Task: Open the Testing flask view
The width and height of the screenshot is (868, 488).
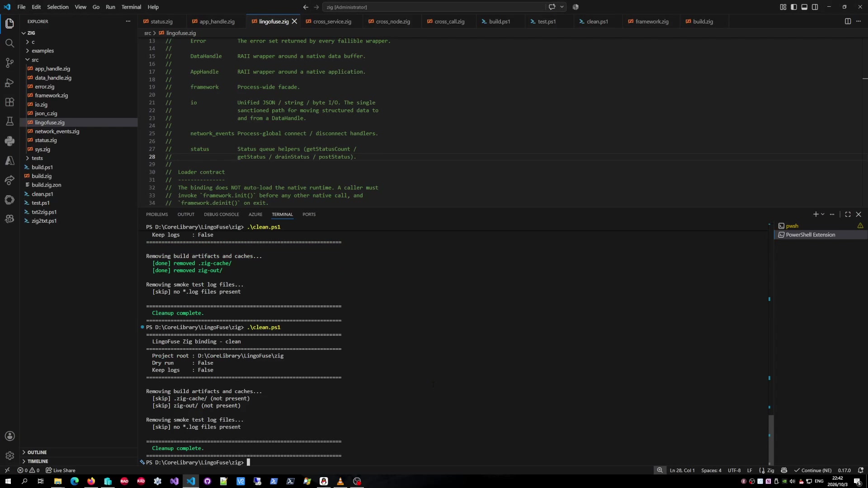Action: pos(9,122)
